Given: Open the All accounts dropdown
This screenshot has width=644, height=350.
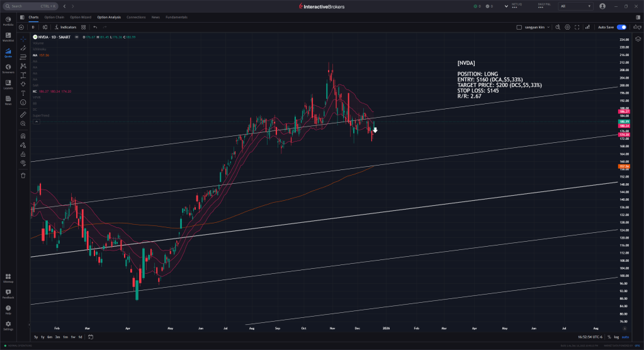Looking at the screenshot, I should click(575, 6).
